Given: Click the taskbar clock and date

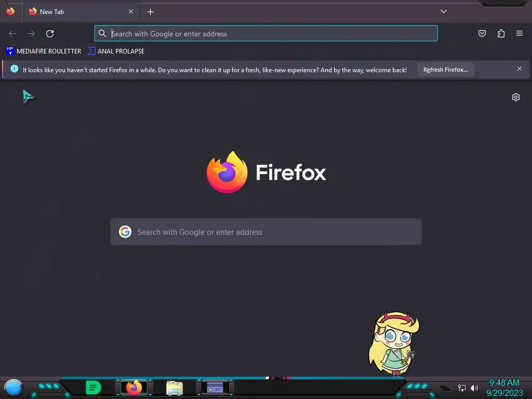Looking at the screenshot, I should pyautogui.click(x=504, y=388).
